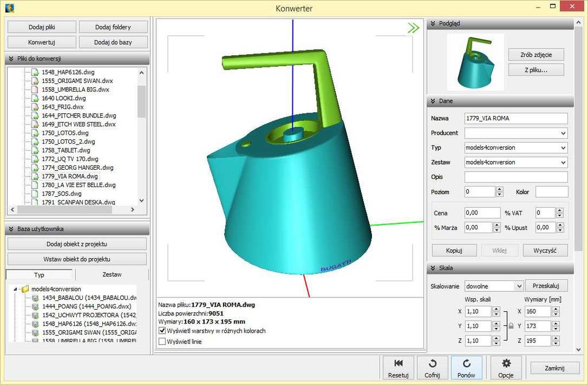Collapse the 'Pliki do konwersji' panel
Image resolution: width=588 pixels, height=385 pixels.
tap(11, 59)
